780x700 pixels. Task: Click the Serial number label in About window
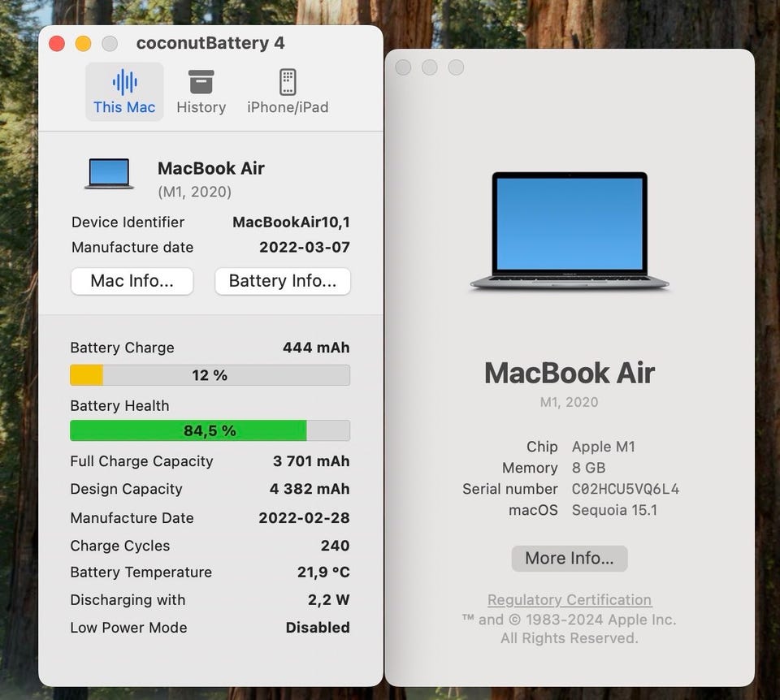510,489
